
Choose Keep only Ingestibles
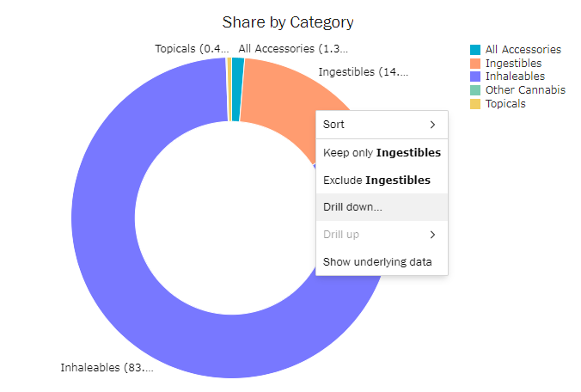pyautogui.click(x=381, y=153)
